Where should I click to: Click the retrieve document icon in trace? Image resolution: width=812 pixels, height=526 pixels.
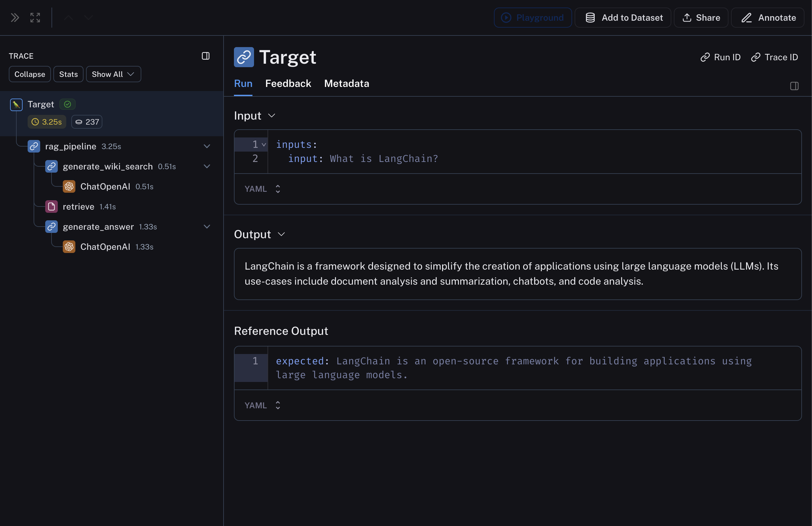51,207
